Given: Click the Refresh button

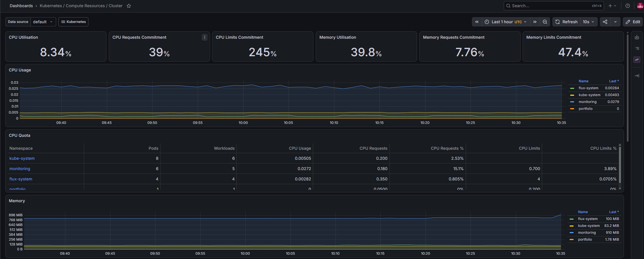Looking at the screenshot, I should pyautogui.click(x=566, y=22).
